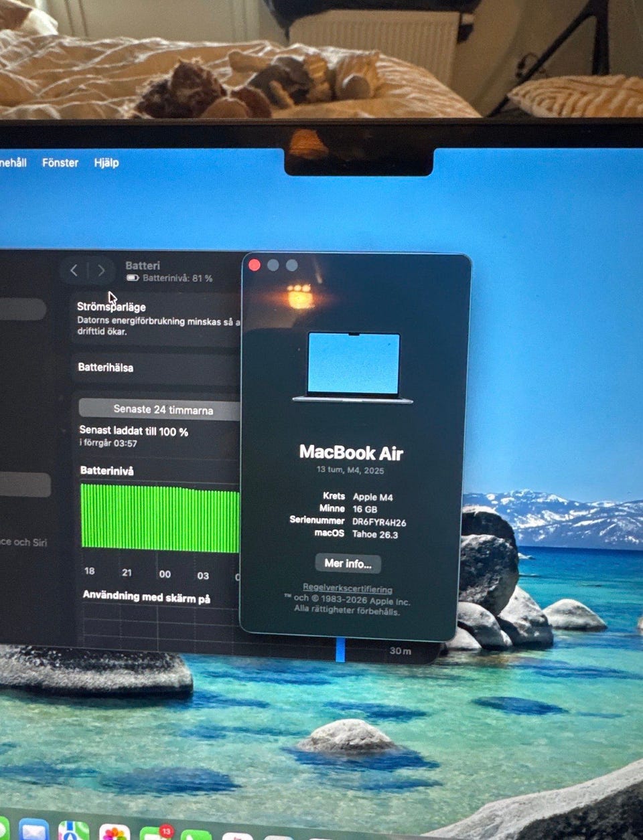Open the Regelverkscertifiering link

click(348, 589)
